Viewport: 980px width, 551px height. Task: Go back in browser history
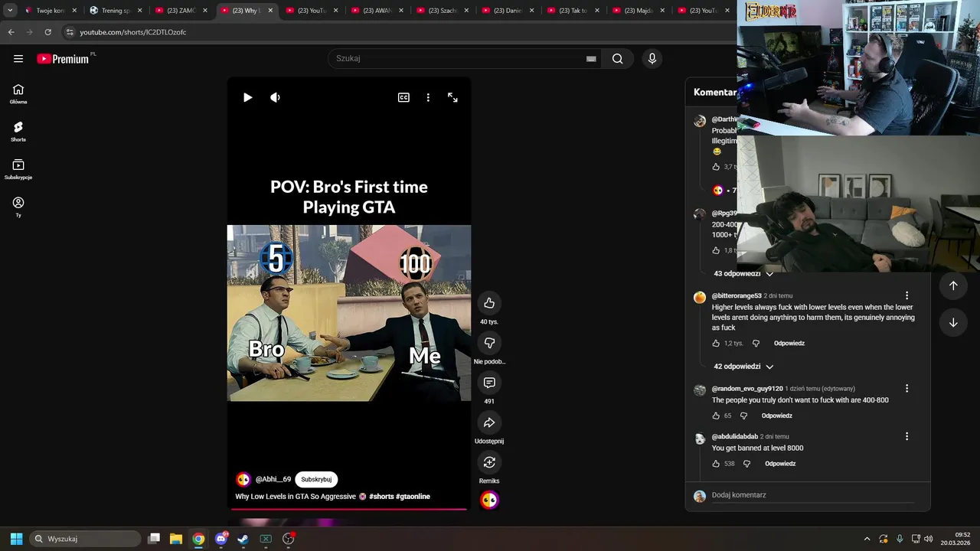[x=11, y=32]
